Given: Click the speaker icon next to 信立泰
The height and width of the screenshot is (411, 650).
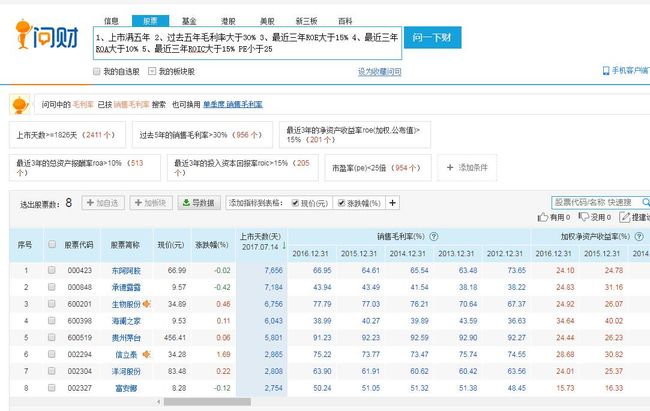Looking at the screenshot, I should pyautogui.click(x=146, y=354).
